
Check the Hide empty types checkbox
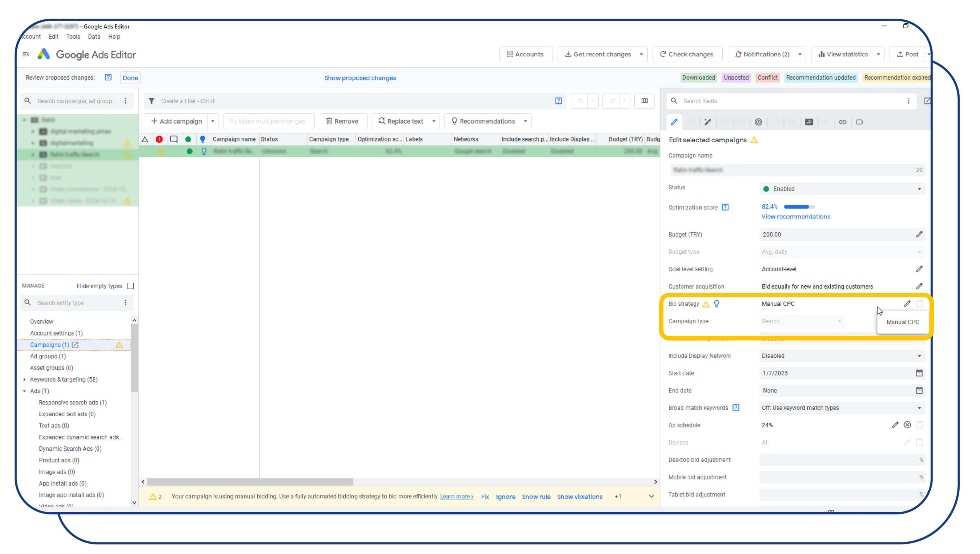131,286
